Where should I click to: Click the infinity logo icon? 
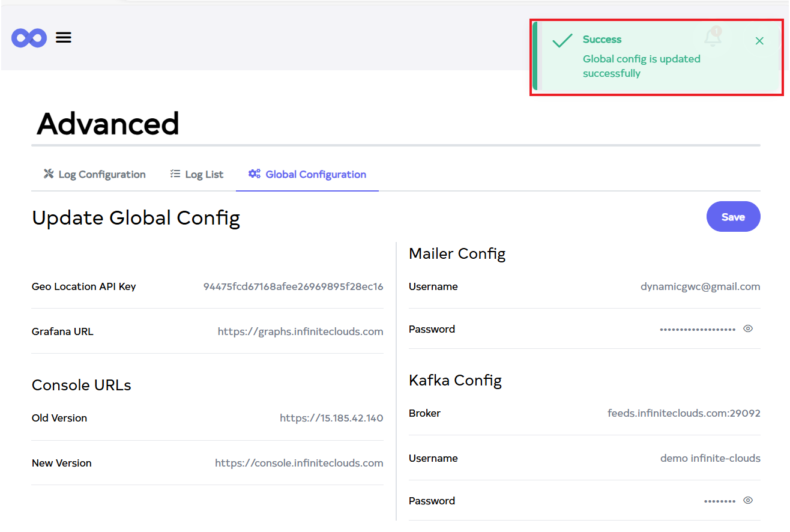(29, 38)
